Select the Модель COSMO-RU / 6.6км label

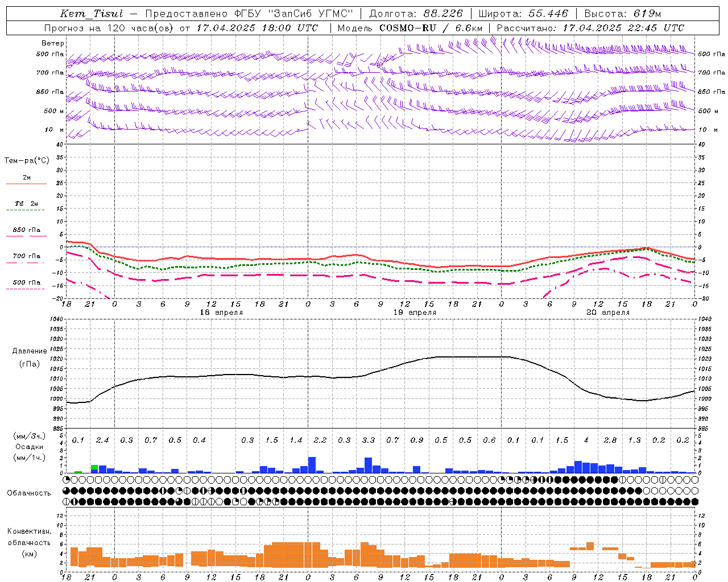[410, 28]
